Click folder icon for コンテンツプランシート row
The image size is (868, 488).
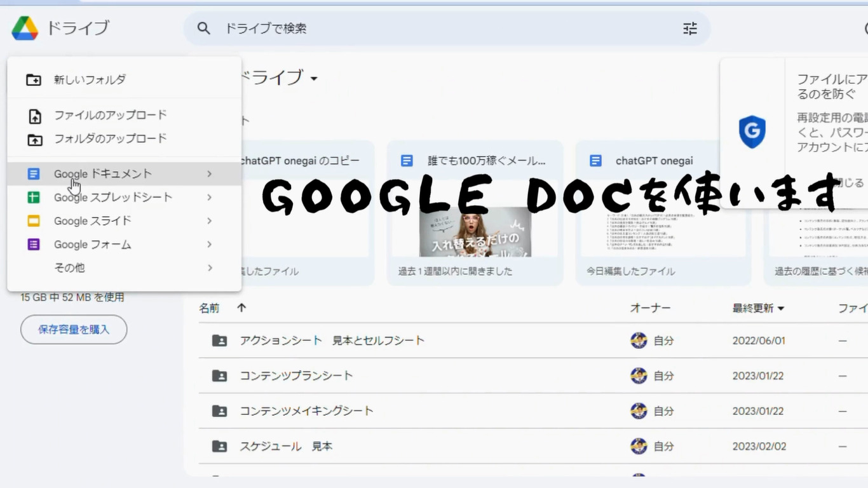tap(219, 376)
